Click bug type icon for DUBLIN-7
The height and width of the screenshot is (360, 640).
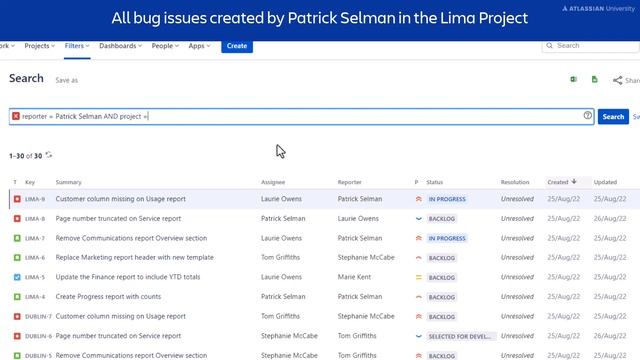[17, 316]
